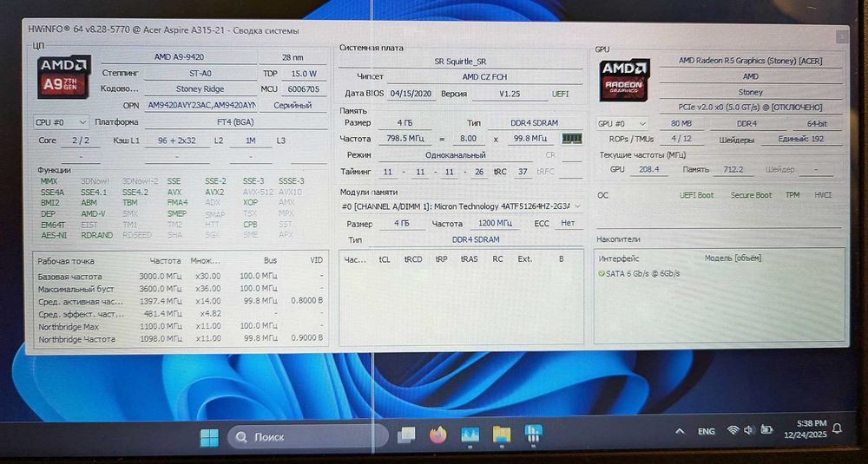Click the Northbridge Max row 1100.0 МГц
This screenshot has height=464, width=868.
181,326
